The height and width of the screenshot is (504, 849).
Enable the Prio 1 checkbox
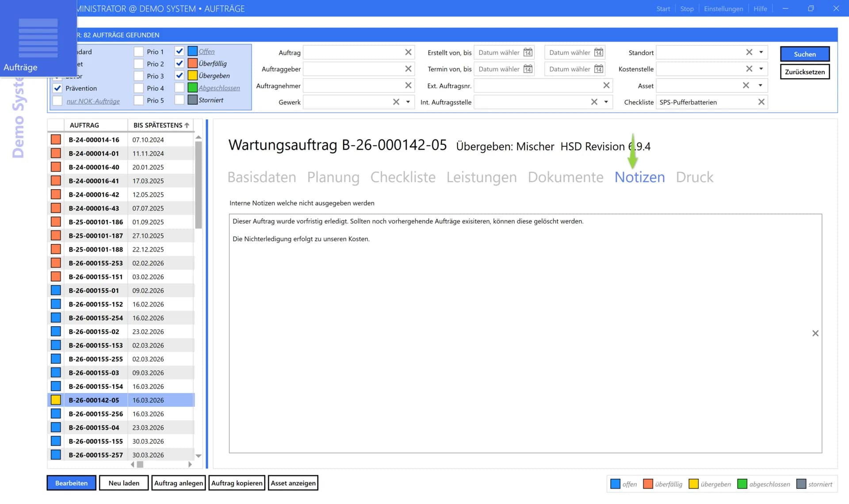[138, 51]
